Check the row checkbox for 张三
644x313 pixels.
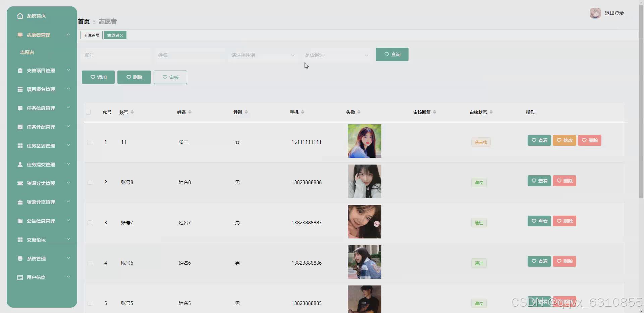click(90, 142)
